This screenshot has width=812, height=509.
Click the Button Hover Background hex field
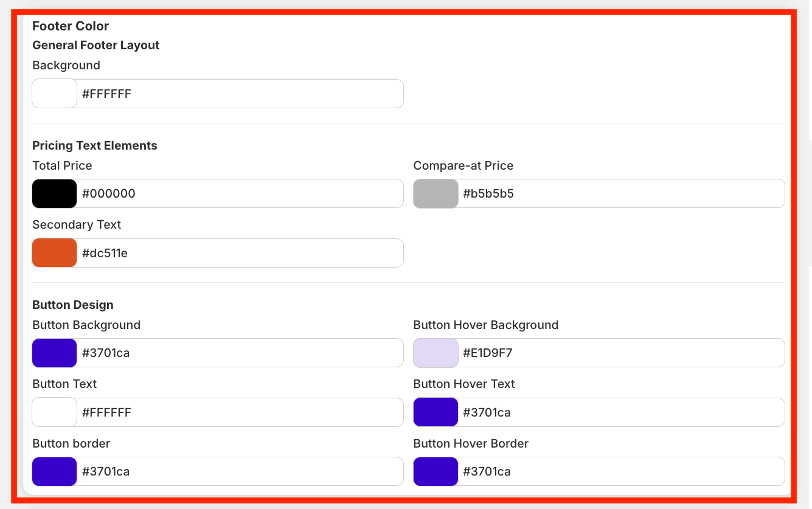(x=620, y=353)
